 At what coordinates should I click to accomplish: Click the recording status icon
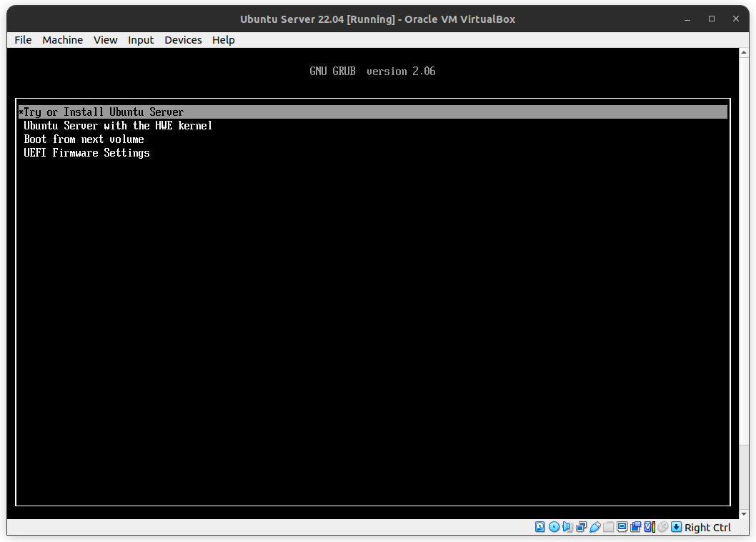pos(635,527)
